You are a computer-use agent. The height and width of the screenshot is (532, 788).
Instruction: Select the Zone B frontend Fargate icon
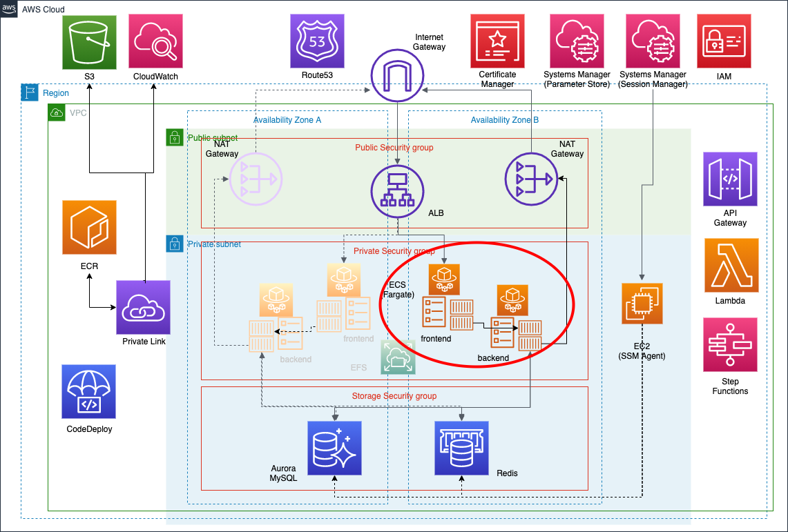click(x=444, y=279)
